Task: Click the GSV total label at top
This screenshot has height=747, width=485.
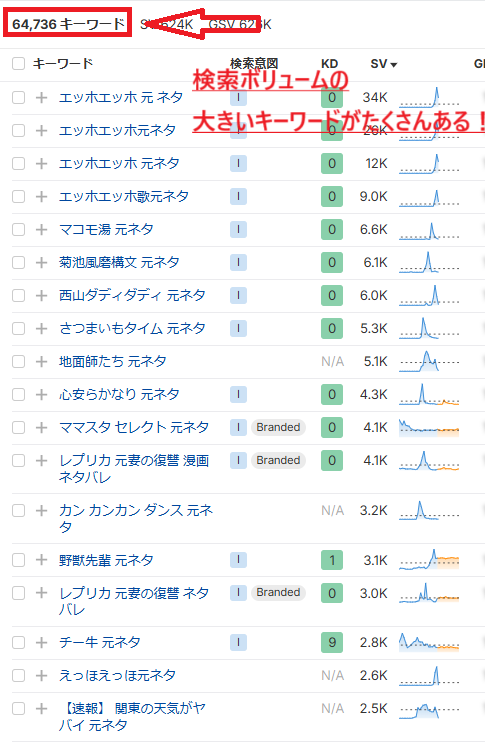Action: pyautogui.click(x=240, y=24)
